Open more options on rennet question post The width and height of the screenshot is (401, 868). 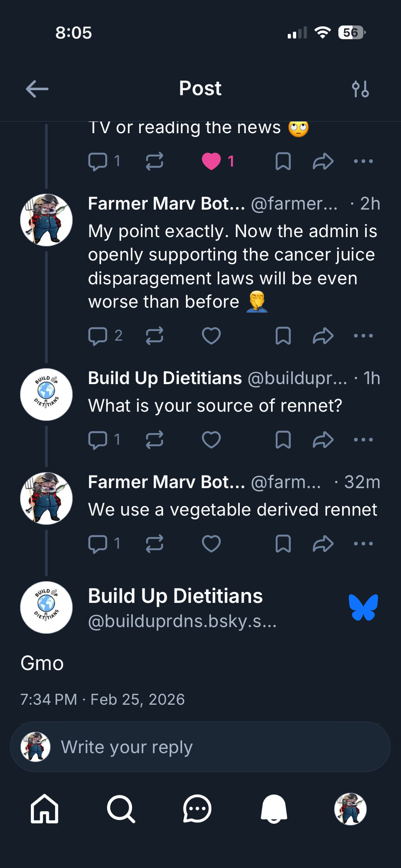[x=363, y=440]
